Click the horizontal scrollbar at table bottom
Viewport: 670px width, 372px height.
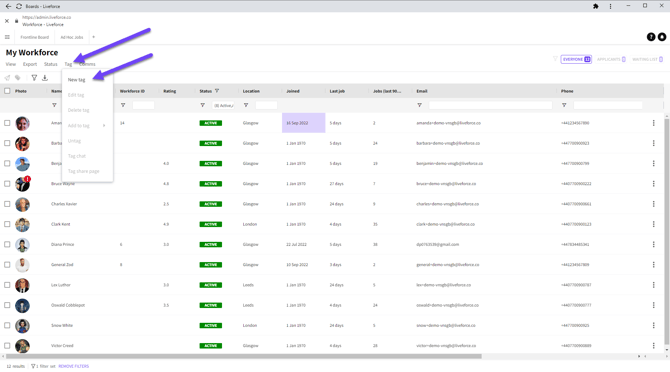point(244,356)
